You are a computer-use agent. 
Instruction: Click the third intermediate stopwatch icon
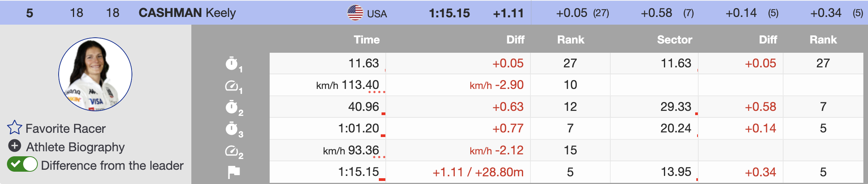232,129
